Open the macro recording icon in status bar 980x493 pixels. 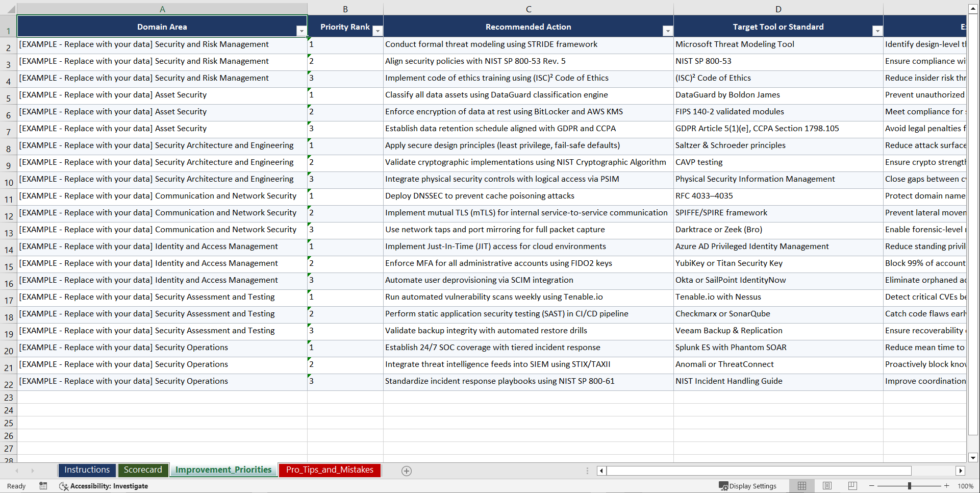coord(43,486)
